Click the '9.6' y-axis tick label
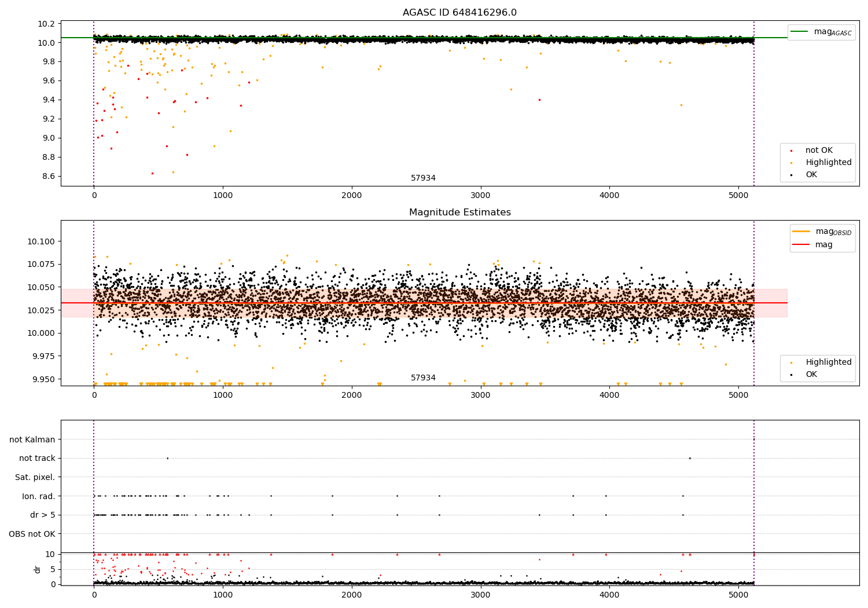The image size is (868, 608). (x=49, y=81)
